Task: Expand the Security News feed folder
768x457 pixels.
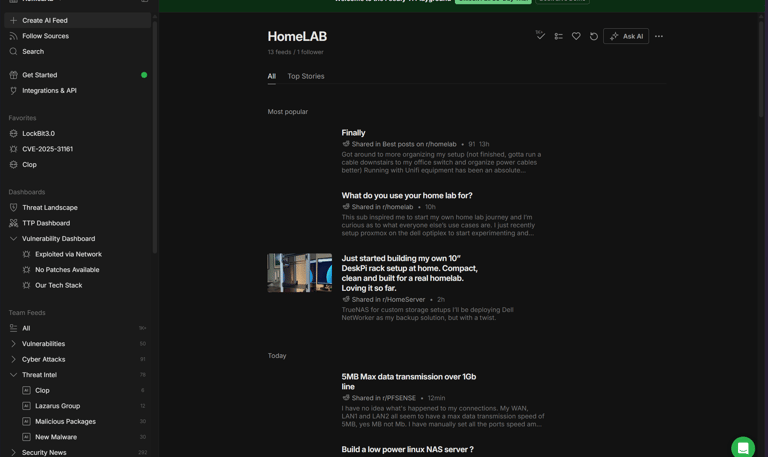Action: [13, 453]
